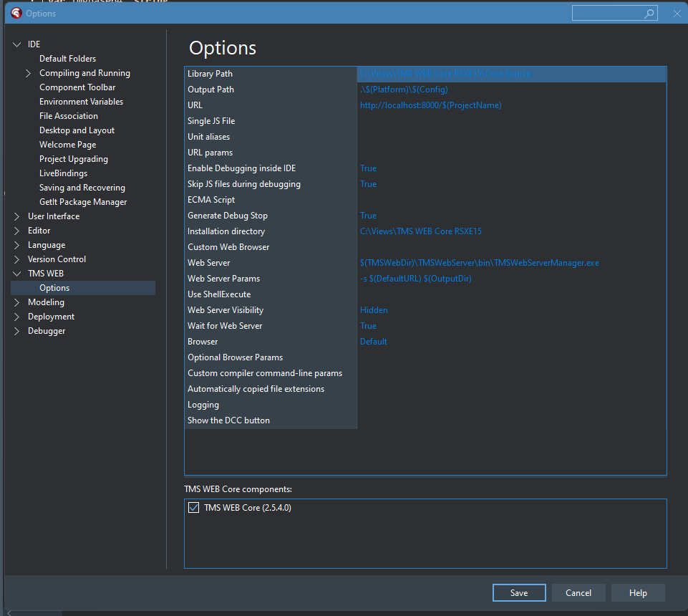The width and height of the screenshot is (688, 616).
Task: Select Automatically copied file extensions property
Action: (271, 390)
